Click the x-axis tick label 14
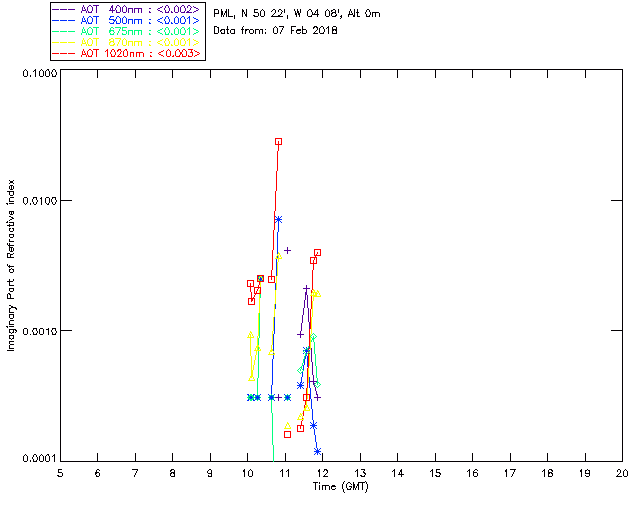Viewport: 640px width, 512px height. pyautogui.click(x=398, y=473)
